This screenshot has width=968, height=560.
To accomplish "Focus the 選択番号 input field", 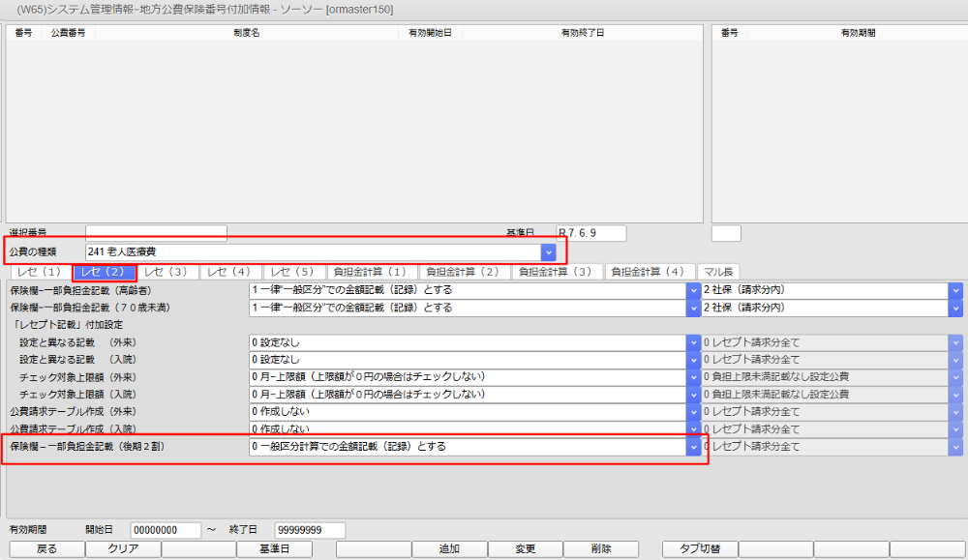I will 156,233.
